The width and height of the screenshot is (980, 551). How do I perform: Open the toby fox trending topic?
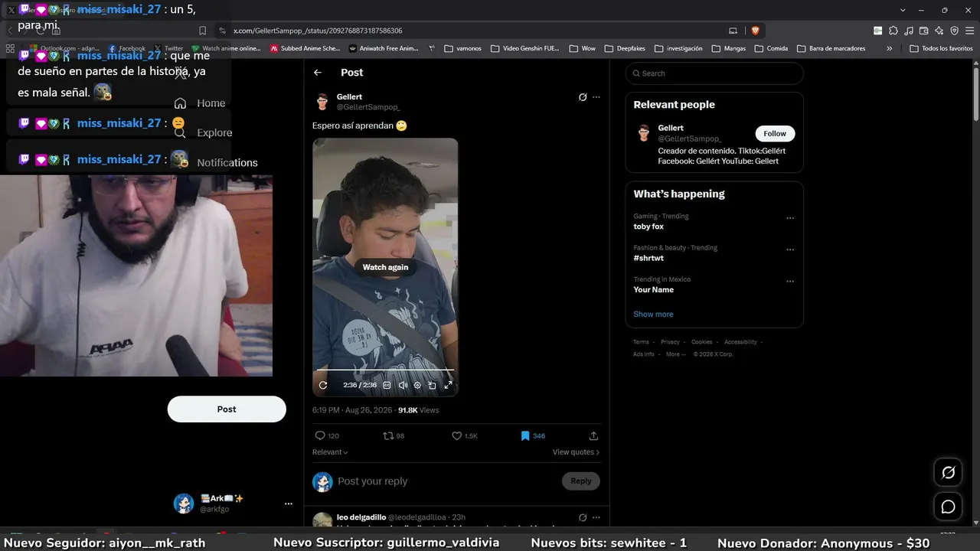[x=714, y=221]
